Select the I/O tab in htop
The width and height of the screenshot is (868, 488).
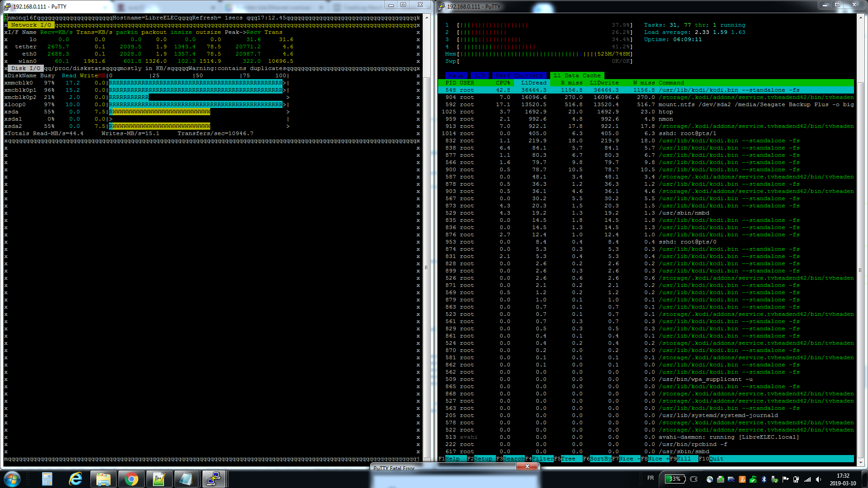480,75
